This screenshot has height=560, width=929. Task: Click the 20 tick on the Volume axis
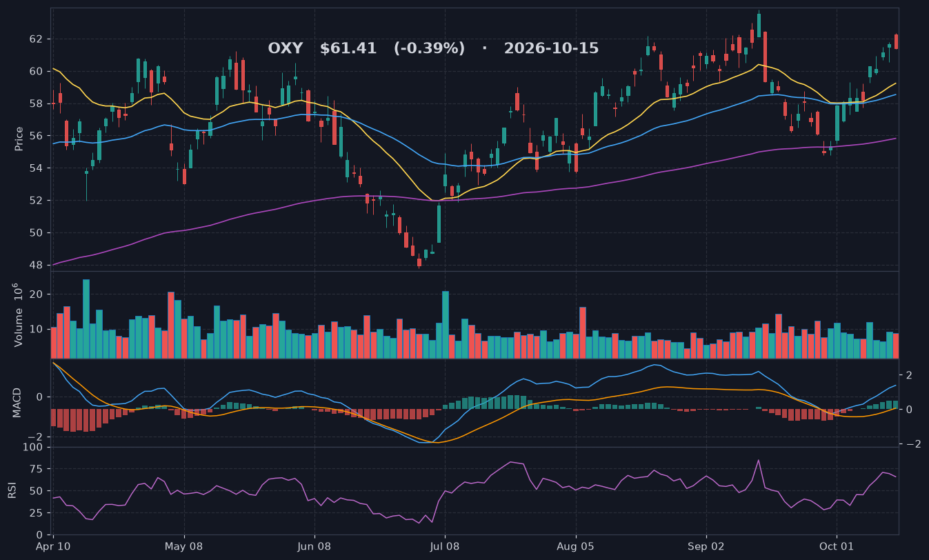37,294
